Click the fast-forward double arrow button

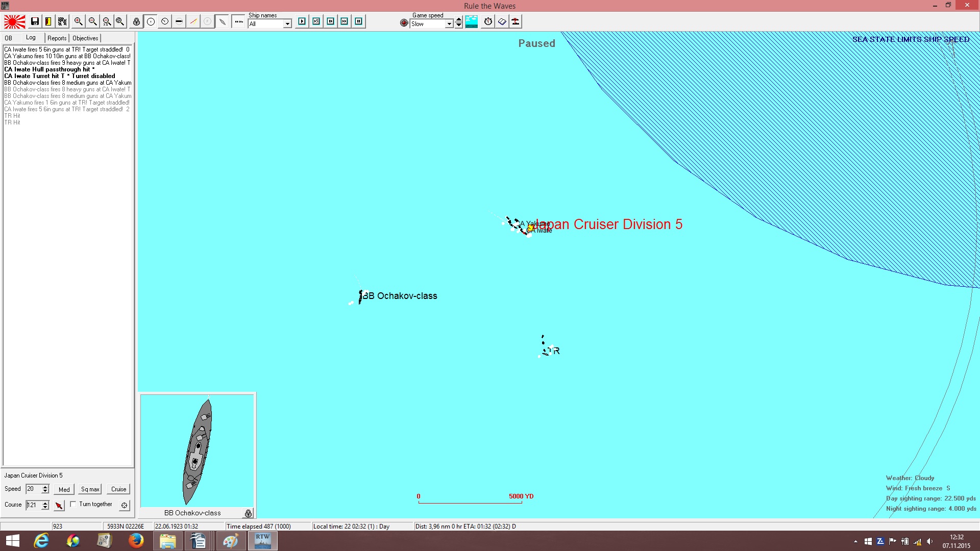click(x=345, y=21)
